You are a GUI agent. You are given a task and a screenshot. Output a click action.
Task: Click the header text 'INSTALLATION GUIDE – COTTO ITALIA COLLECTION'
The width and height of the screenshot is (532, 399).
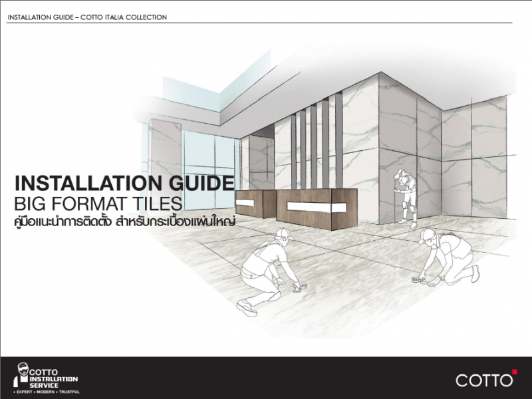[87, 17]
